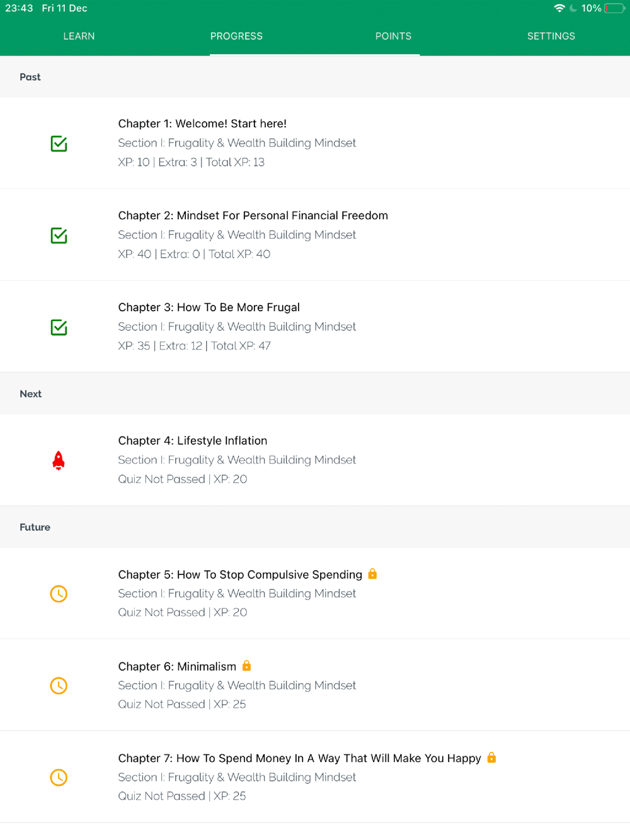Click the lock icon next to Minimalism
The height and width of the screenshot is (840, 630).
247,666
